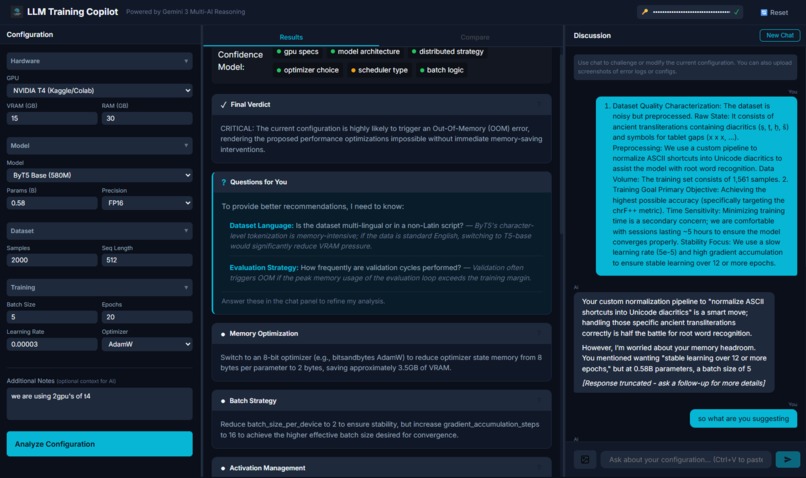Click the green checkmark beside the API key

737,12
